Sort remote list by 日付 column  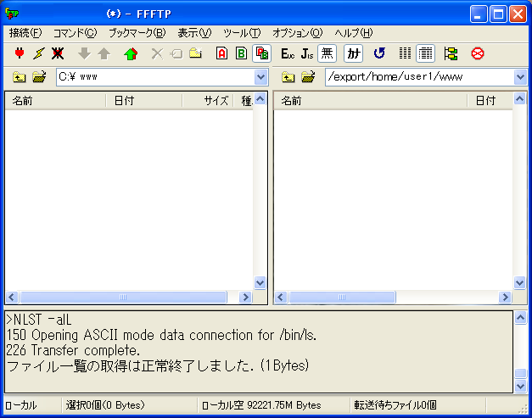(490, 101)
